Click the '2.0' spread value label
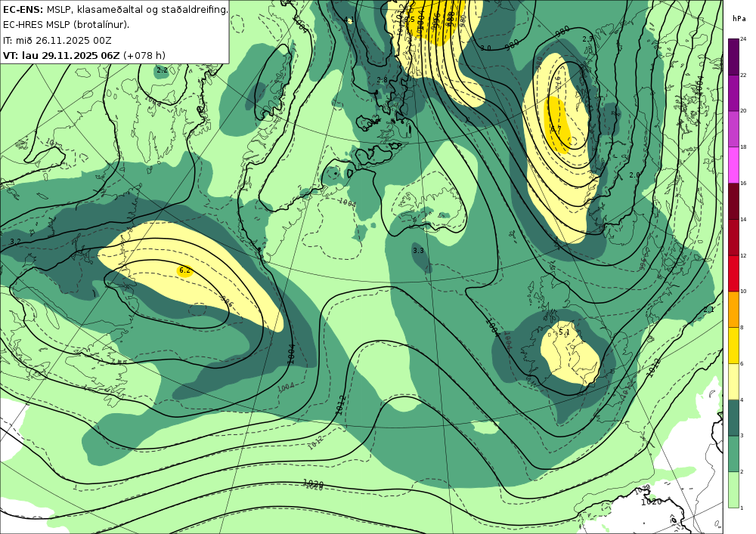Image resolution: width=756 pixels, height=534 pixels. 634,174
